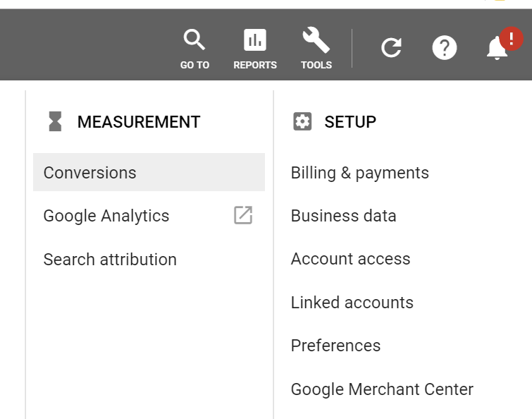Click the red alert badge on the bell
This screenshot has height=419, width=532.
[x=512, y=40]
